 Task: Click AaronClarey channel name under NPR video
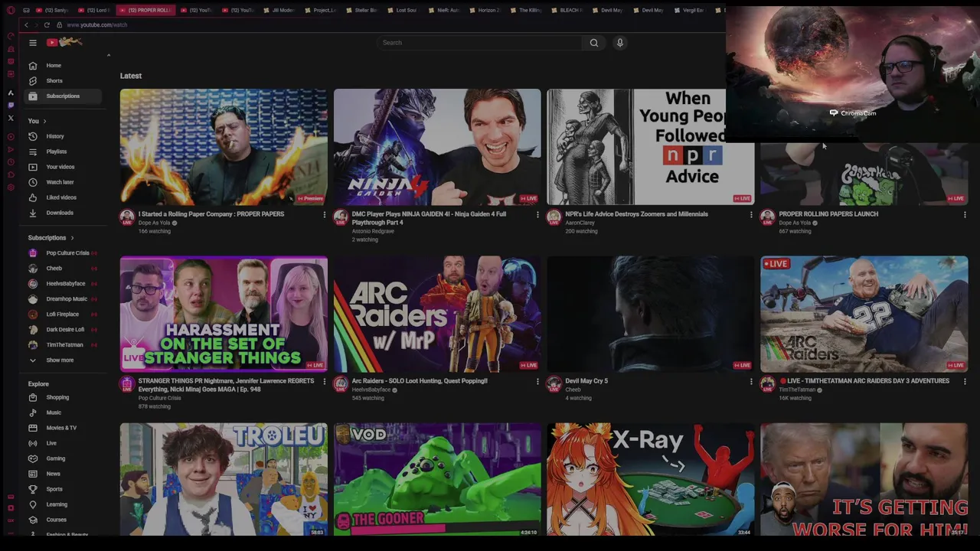tap(580, 223)
